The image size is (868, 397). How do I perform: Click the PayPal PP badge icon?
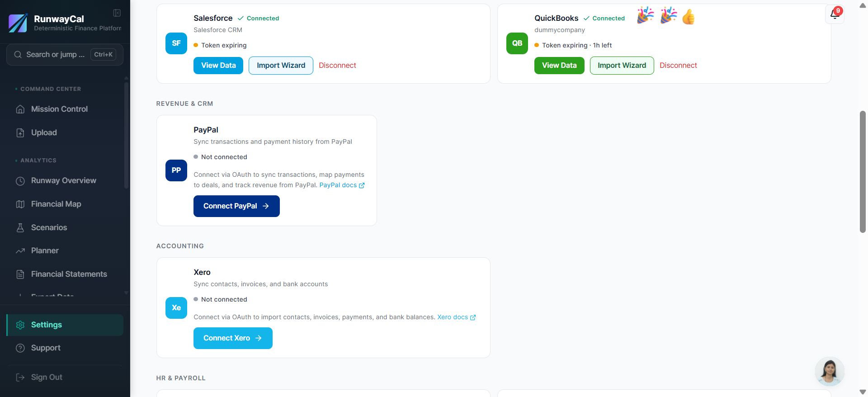pos(176,170)
